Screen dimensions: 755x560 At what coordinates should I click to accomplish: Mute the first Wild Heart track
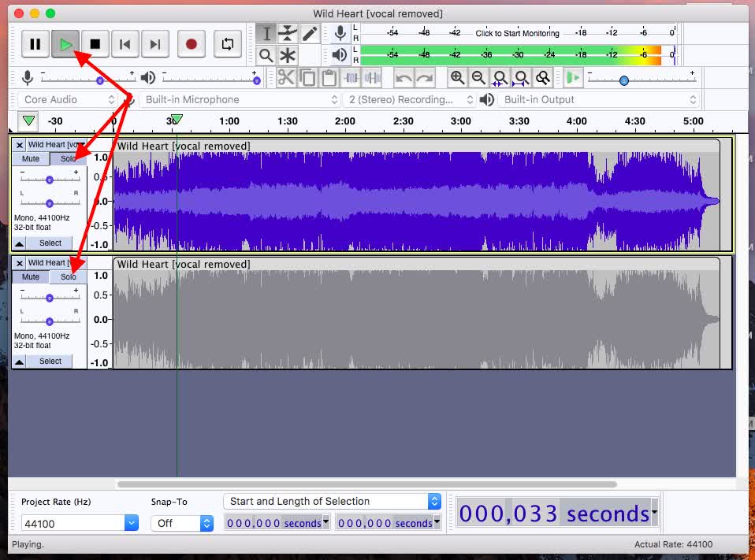(x=30, y=159)
